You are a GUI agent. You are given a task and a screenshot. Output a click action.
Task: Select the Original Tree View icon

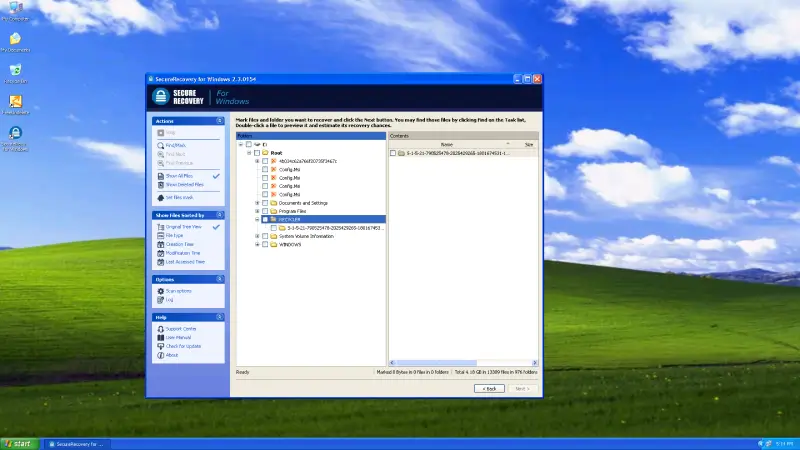161,227
